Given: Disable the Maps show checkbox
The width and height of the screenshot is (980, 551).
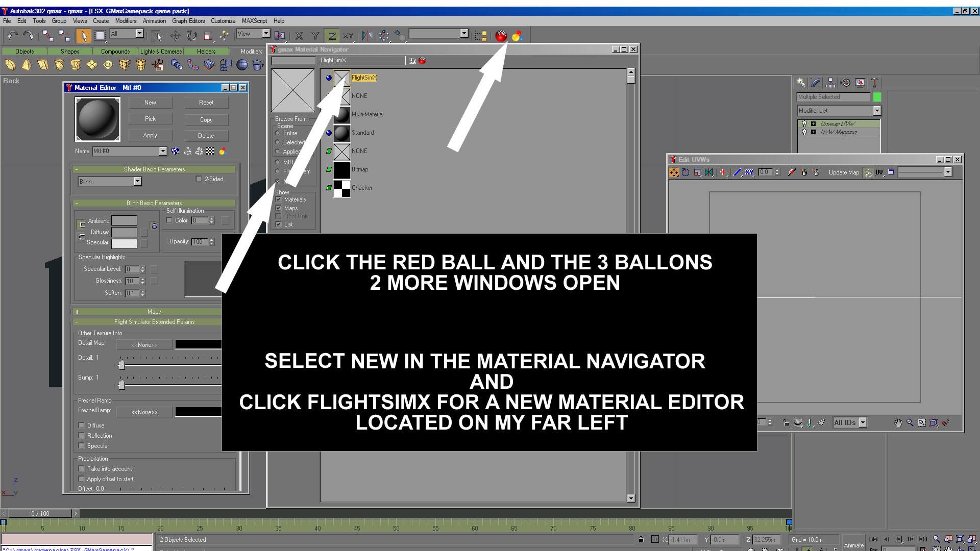Looking at the screenshot, I should 278,208.
